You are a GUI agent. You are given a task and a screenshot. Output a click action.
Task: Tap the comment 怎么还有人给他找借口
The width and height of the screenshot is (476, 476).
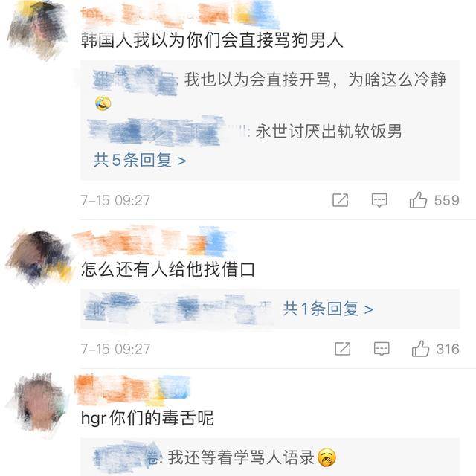(168, 269)
